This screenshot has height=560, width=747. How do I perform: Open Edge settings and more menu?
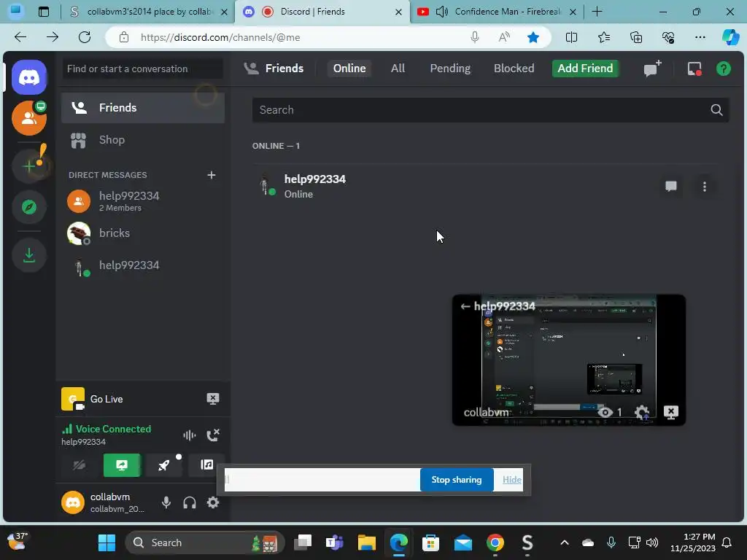click(700, 37)
